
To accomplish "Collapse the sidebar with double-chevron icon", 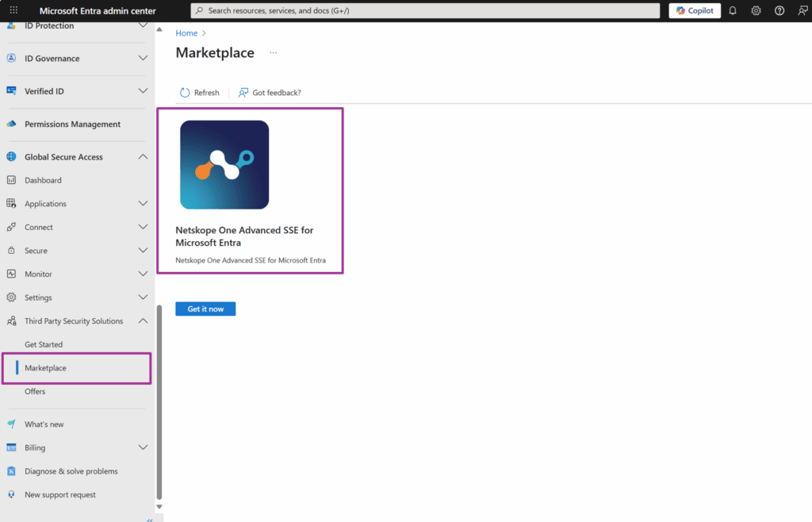I will click(150, 520).
